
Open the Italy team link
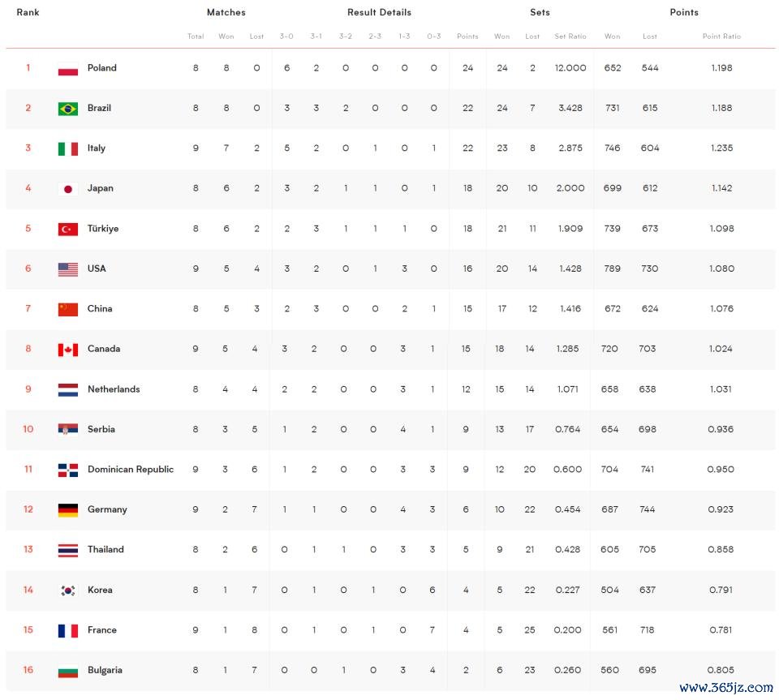(x=97, y=148)
